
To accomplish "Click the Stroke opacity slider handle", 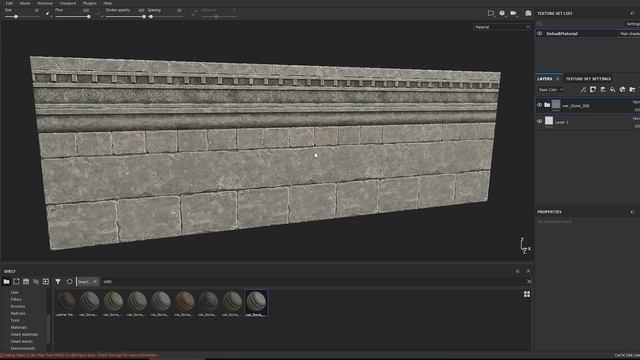I will point(144,17).
